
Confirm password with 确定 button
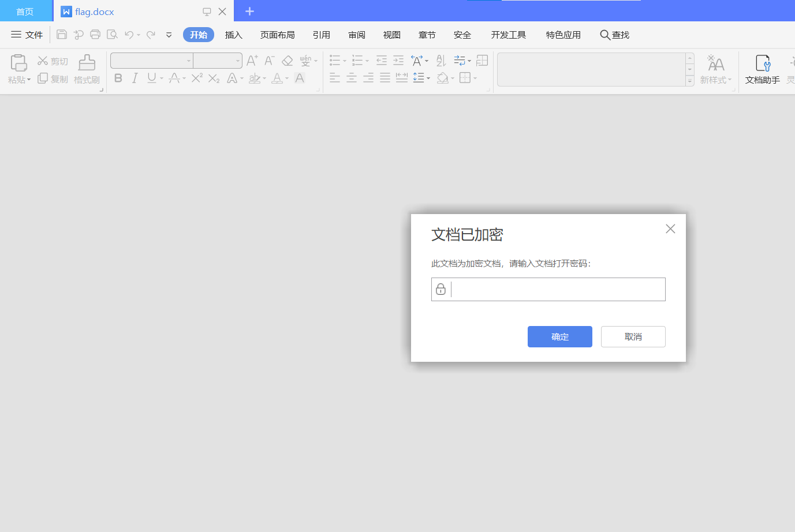[560, 336]
